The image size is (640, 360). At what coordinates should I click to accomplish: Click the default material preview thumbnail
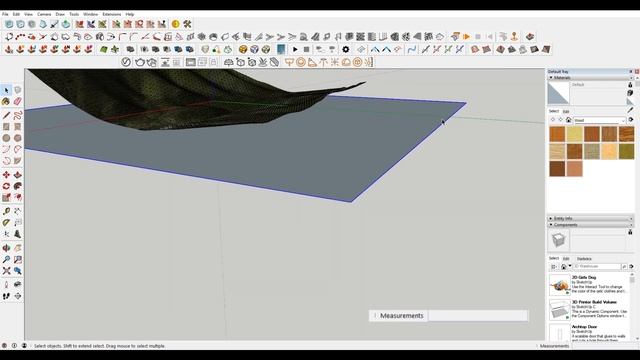pyautogui.click(x=558, y=93)
